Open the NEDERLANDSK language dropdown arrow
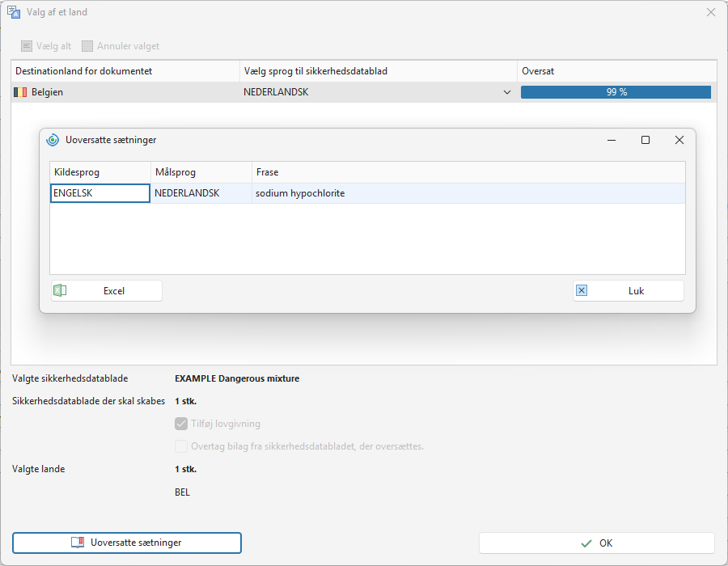 pyautogui.click(x=507, y=92)
